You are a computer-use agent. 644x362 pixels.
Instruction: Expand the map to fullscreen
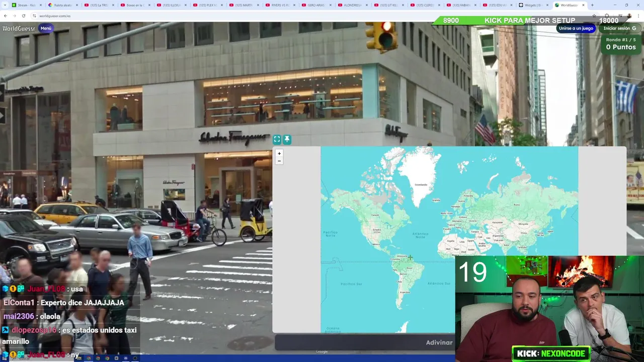click(277, 139)
